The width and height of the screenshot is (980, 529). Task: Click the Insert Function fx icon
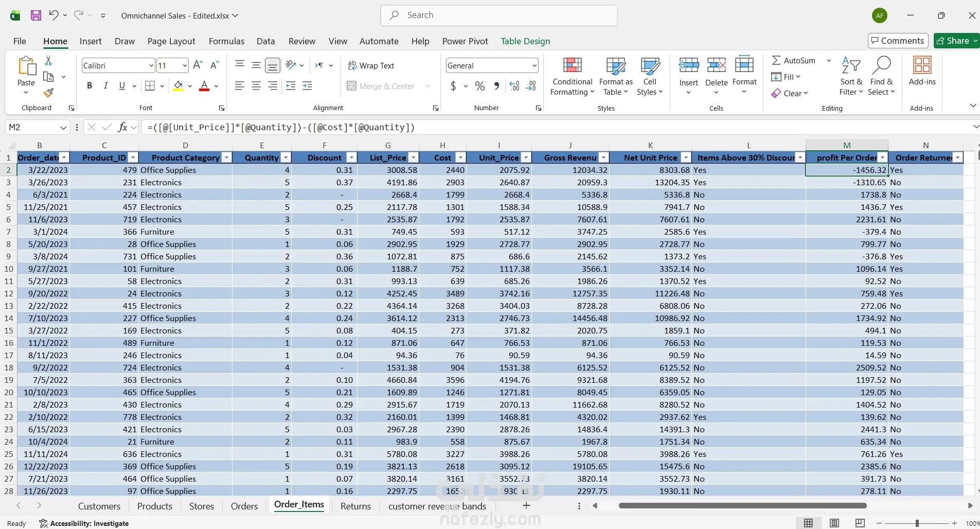(122, 127)
